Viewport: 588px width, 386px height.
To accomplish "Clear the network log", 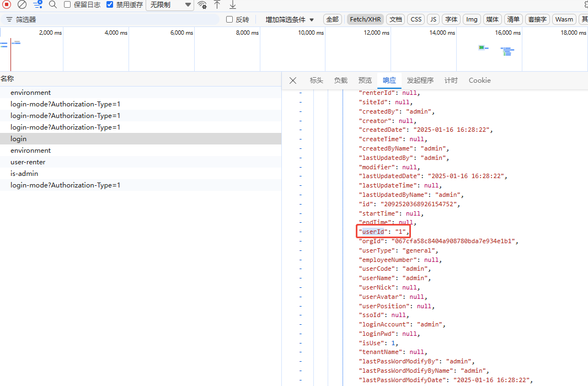I will coord(22,4).
